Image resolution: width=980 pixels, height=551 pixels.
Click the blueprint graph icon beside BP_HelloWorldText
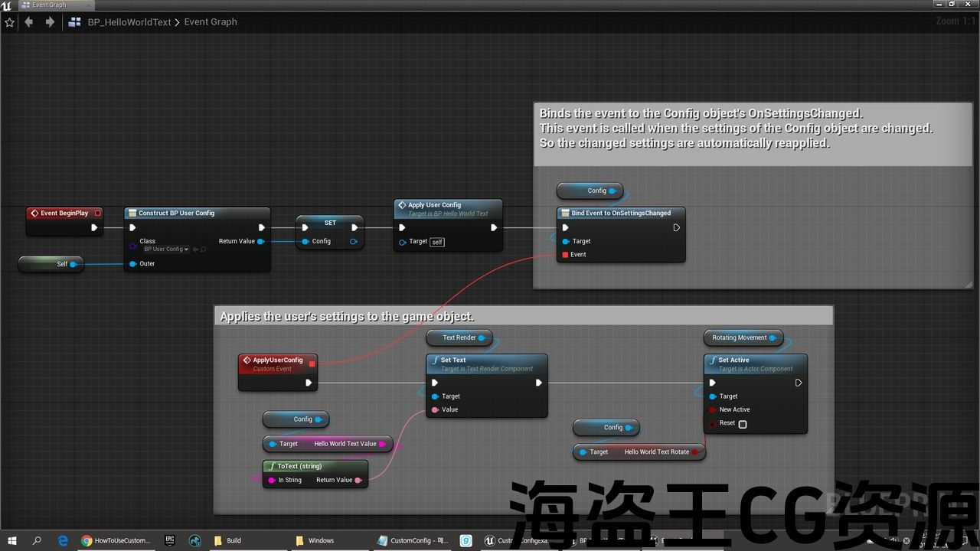click(75, 22)
